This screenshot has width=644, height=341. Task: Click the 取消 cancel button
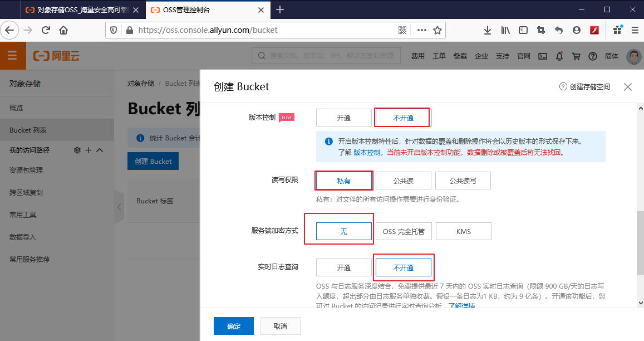click(x=281, y=326)
